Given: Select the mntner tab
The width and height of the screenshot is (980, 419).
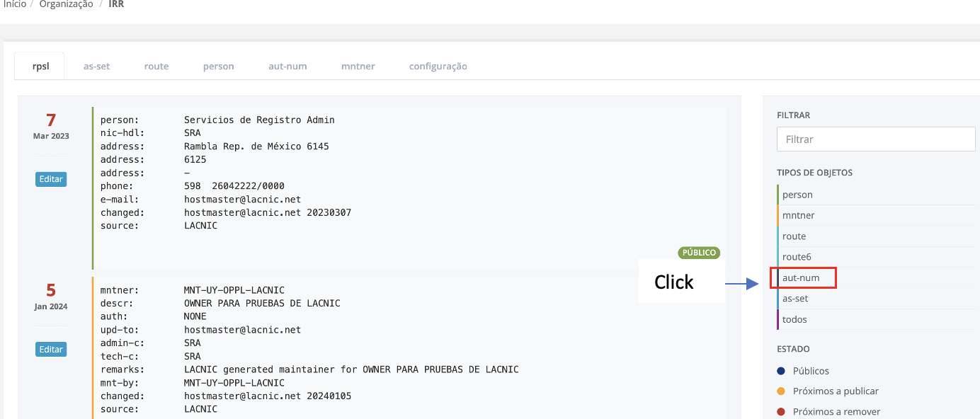Looking at the screenshot, I should pos(358,66).
